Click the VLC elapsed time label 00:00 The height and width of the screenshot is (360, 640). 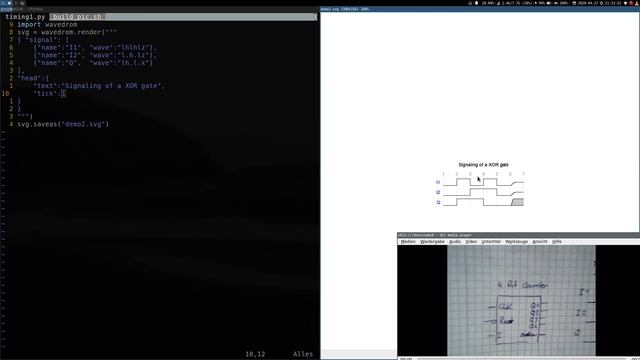click(406, 359)
